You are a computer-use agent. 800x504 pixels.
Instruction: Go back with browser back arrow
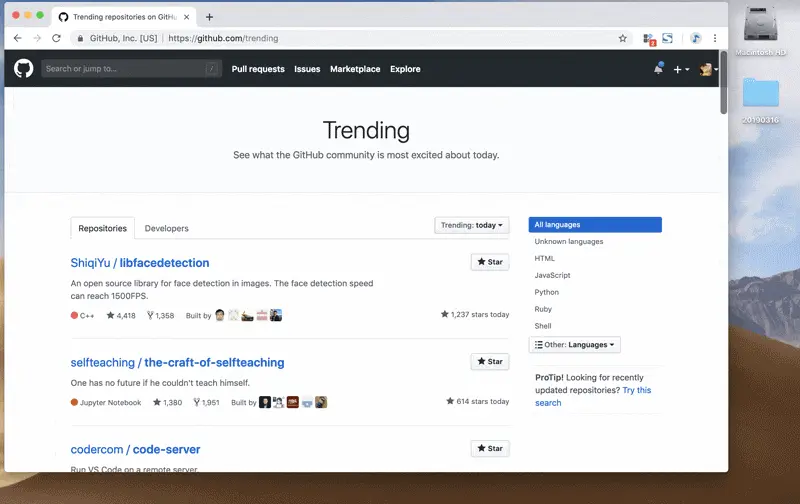tap(18, 38)
